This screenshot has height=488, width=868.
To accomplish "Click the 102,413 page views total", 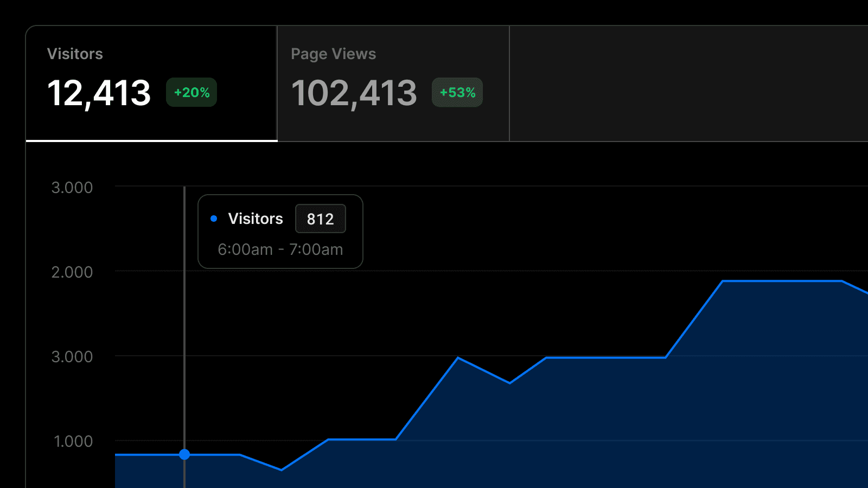I will [354, 93].
